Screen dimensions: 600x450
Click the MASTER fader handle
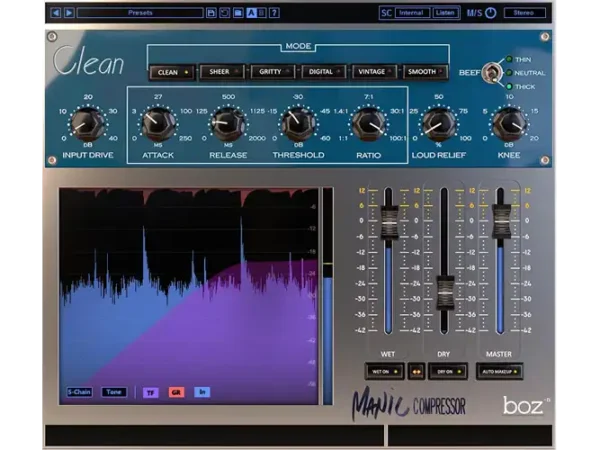[501, 221]
